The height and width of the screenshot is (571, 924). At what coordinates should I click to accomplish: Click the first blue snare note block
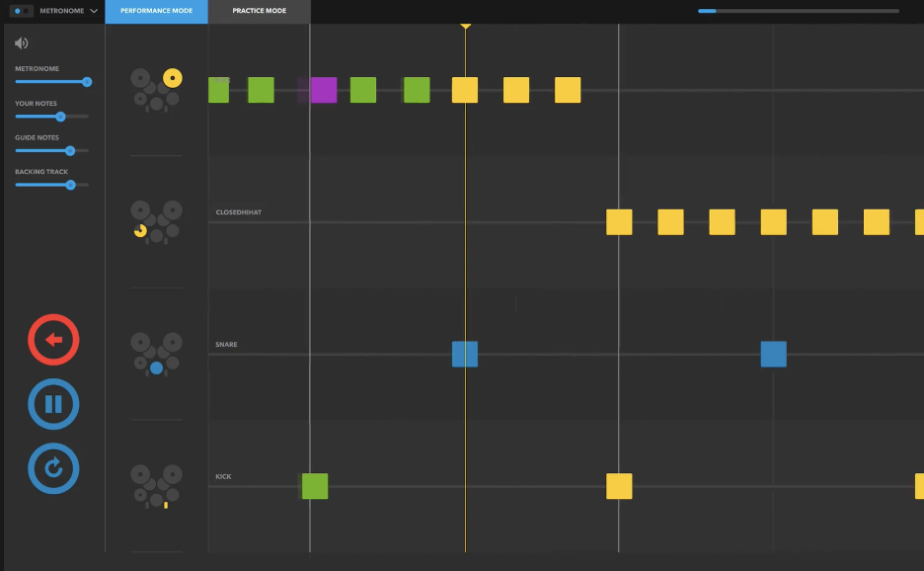pos(465,354)
